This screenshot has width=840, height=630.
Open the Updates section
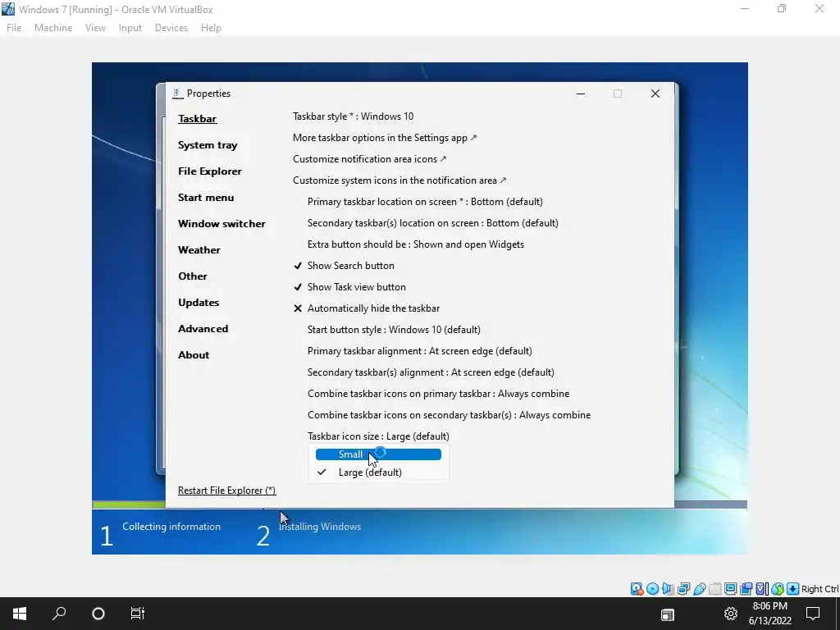click(x=199, y=303)
